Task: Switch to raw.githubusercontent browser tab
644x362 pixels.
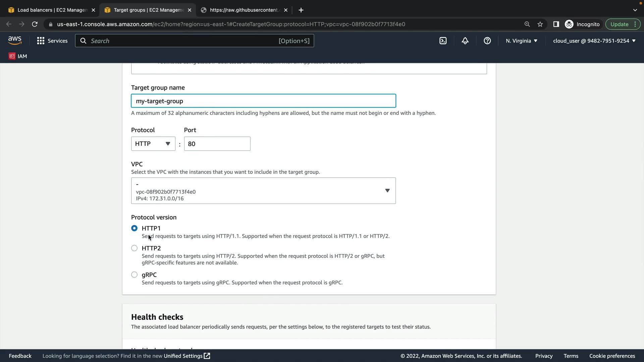Action: tap(244, 10)
